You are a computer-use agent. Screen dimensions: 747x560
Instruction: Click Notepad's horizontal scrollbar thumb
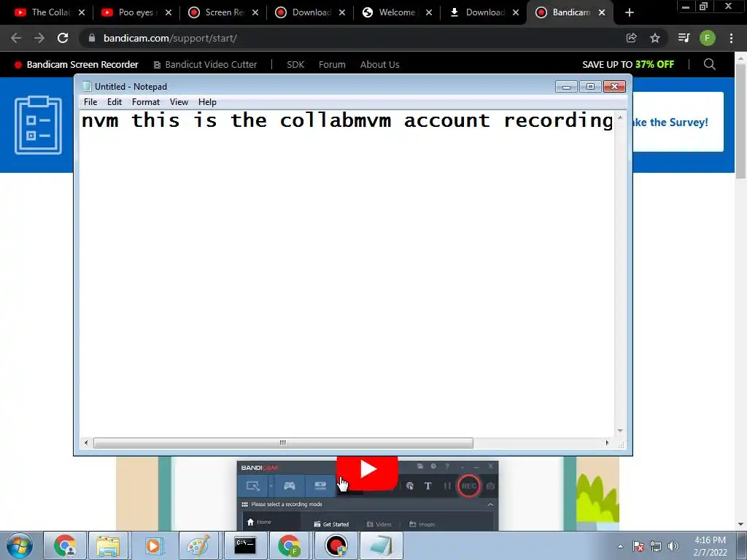[x=283, y=443]
